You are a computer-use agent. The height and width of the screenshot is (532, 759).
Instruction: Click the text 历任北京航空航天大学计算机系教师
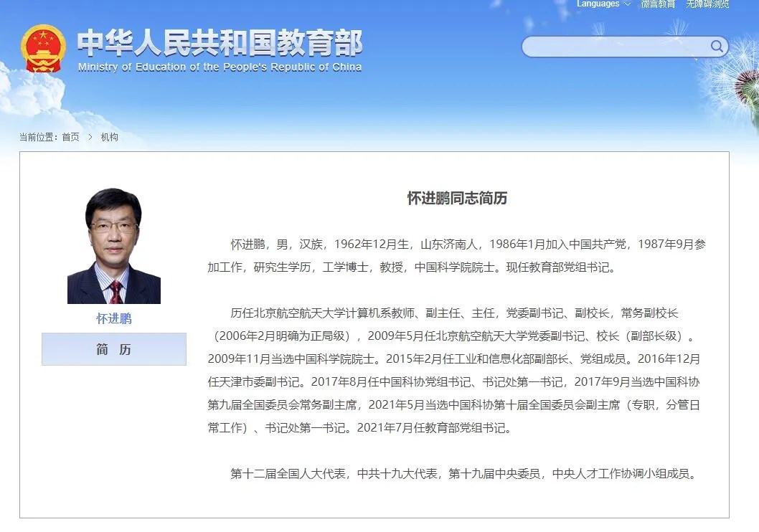click(322, 313)
